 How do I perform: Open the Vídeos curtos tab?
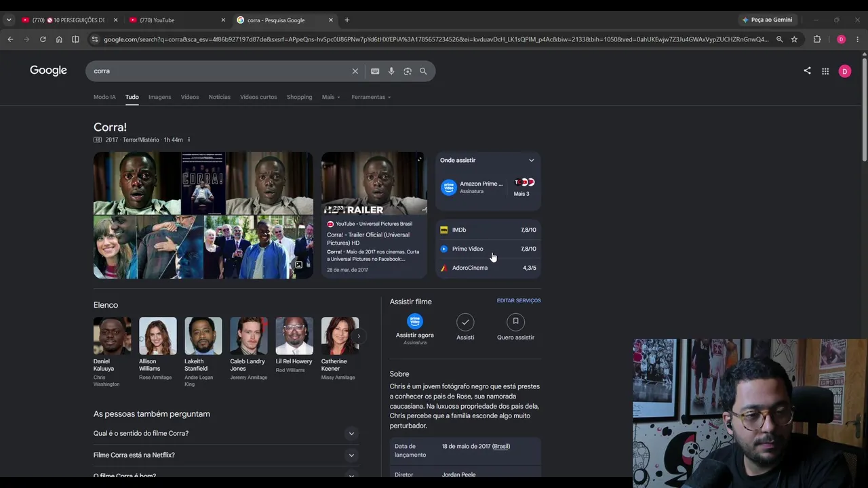(258, 97)
